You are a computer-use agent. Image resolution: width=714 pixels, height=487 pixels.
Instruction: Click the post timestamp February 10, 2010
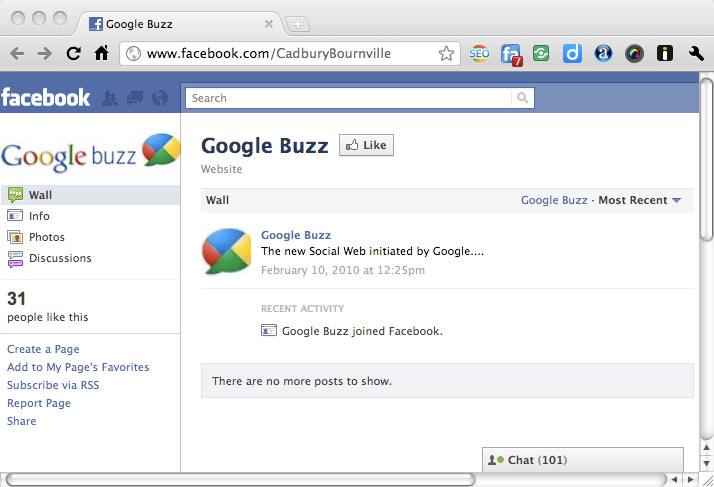point(342,270)
